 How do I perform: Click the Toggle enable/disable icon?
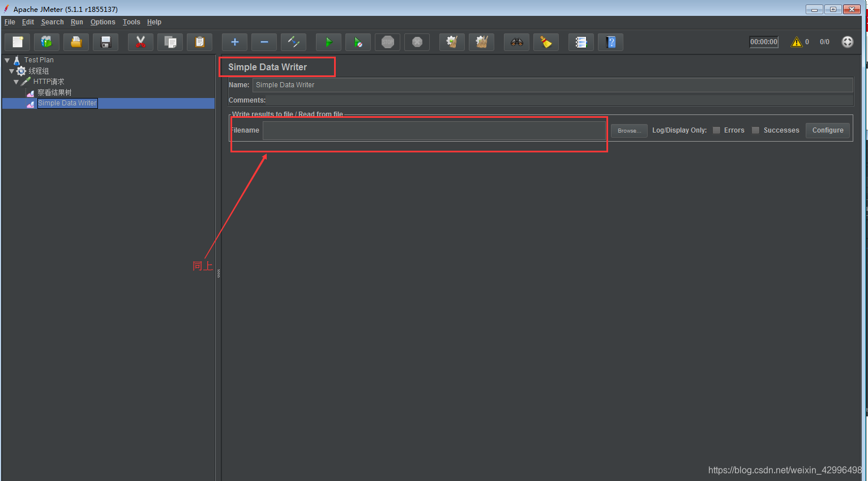coord(294,42)
